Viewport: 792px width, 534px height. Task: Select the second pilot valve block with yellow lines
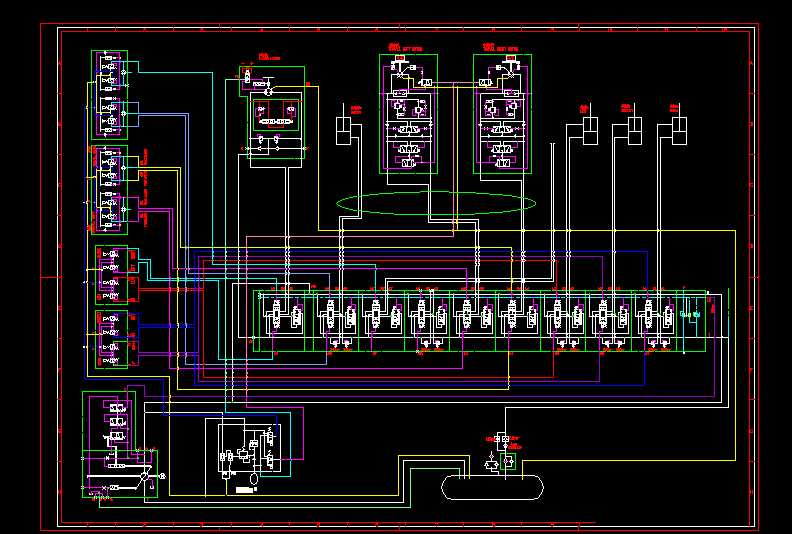pyautogui.click(x=109, y=190)
